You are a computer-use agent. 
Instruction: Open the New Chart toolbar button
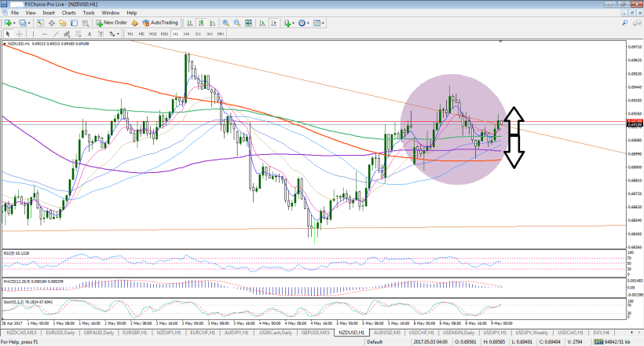coord(7,23)
